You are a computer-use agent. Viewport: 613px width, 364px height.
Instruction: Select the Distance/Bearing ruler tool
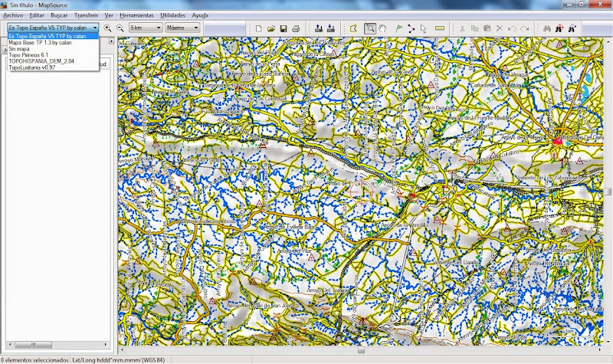point(440,28)
